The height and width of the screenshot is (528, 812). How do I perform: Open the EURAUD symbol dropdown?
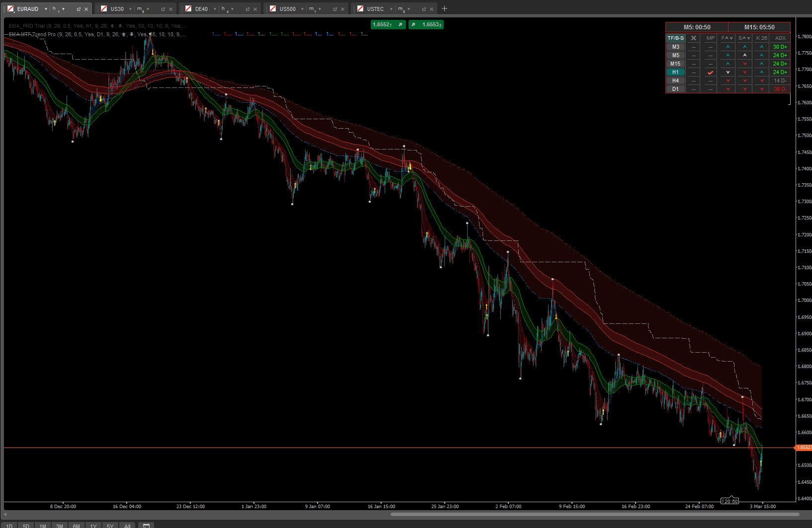(46, 9)
